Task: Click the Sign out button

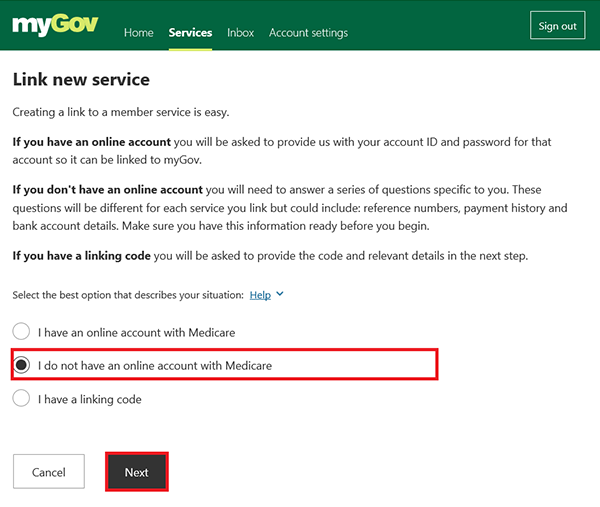Action: click(558, 26)
